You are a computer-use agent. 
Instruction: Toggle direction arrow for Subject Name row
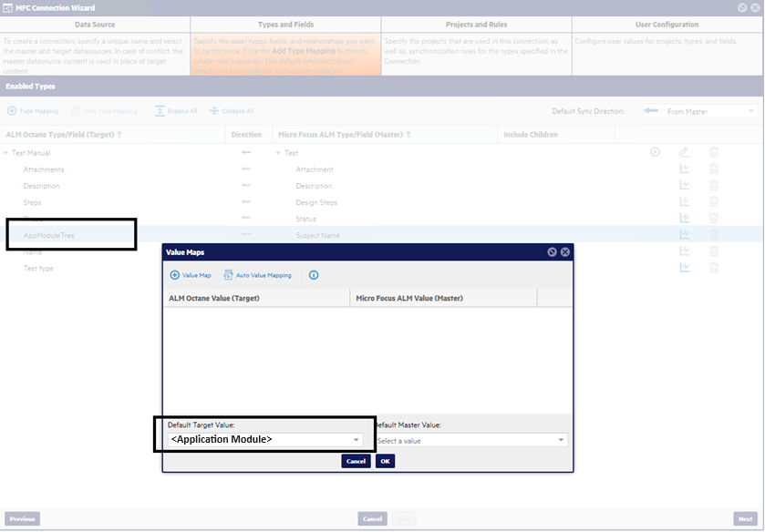click(246, 234)
